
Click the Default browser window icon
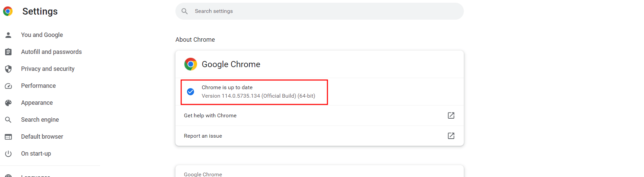pos(8,137)
